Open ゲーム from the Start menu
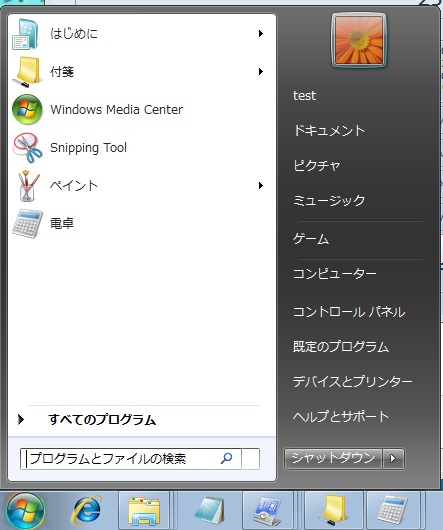The width and height of the screenshot is (443, 530). pyautogui.click(x=311, y=239)
